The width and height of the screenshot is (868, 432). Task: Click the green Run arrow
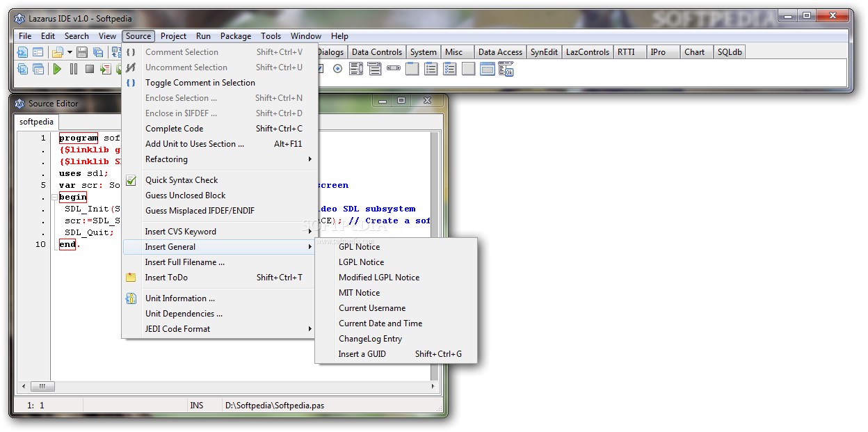coord(58,69)
